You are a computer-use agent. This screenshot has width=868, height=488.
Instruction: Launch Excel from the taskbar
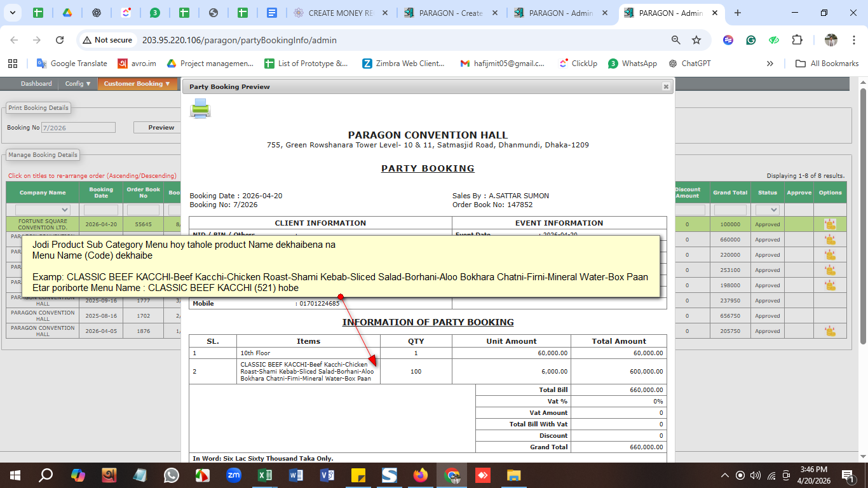click(x=265, y=475)
